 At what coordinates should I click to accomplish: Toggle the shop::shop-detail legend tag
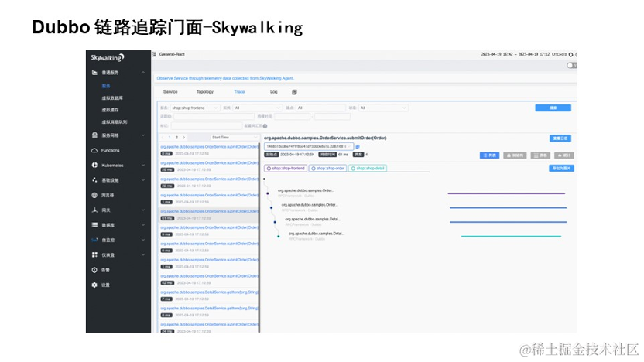pyautogui.click(x=368, y=169)
